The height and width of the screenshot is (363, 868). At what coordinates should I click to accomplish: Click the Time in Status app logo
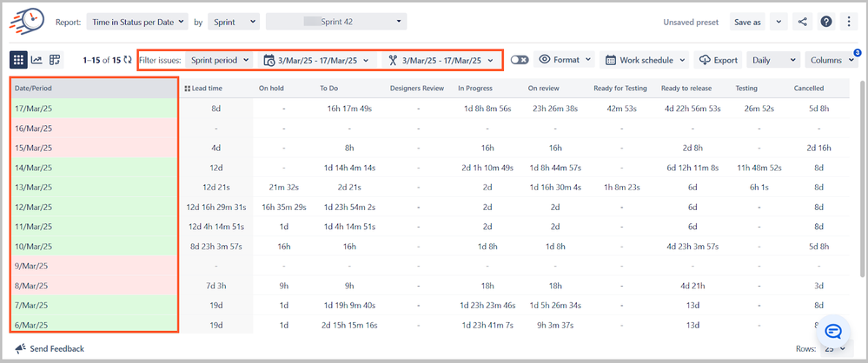(x=27, y=22)
